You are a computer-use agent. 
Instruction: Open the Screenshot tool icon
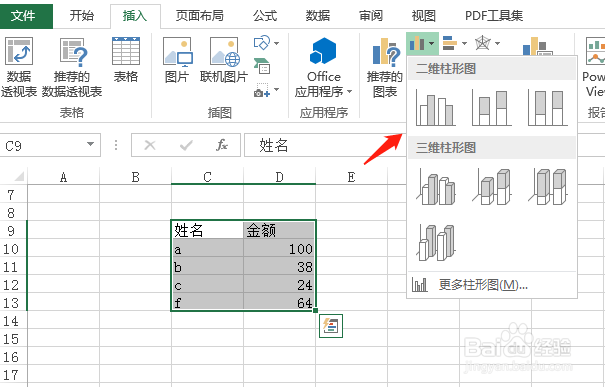point(262,90)
